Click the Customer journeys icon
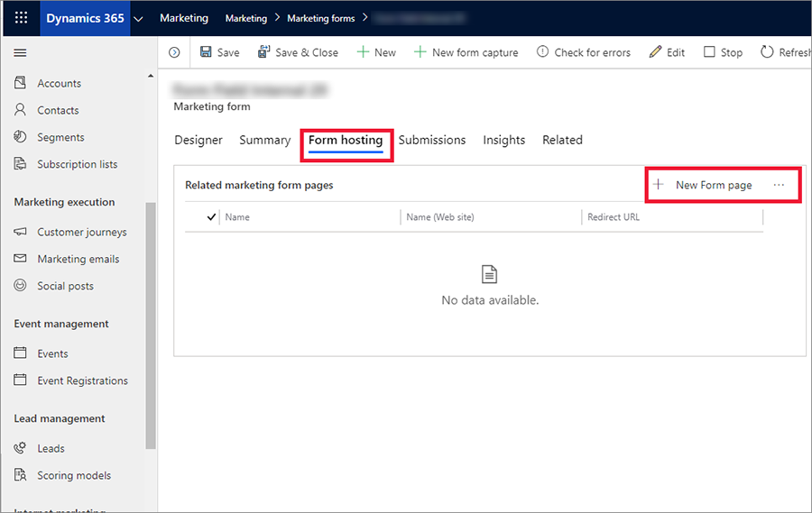Image resolution: width=812 pixels, height=513 pixels. tap(20, 232)
